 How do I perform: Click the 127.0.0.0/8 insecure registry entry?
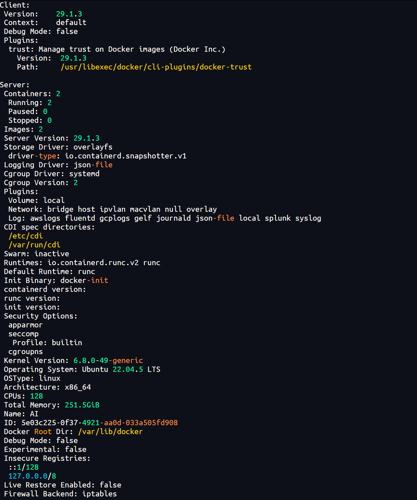pyautogui.click(x=32, y=476)
